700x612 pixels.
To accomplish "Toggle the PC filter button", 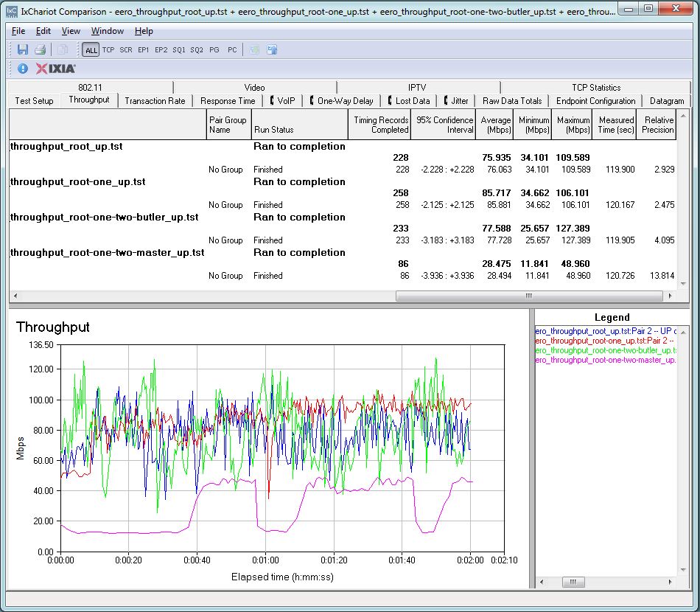I will click(232, 50).
